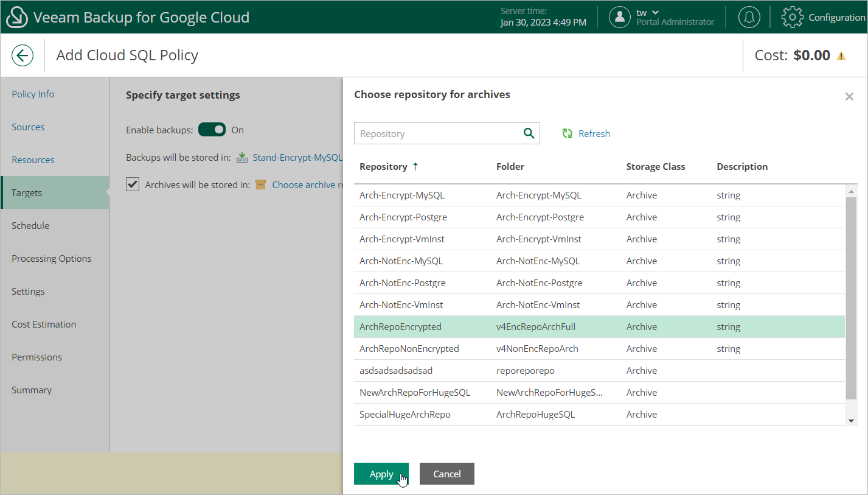Select Arch-NotEnc-Postgre repository row
Screen dimensions: 868x495
599,283
